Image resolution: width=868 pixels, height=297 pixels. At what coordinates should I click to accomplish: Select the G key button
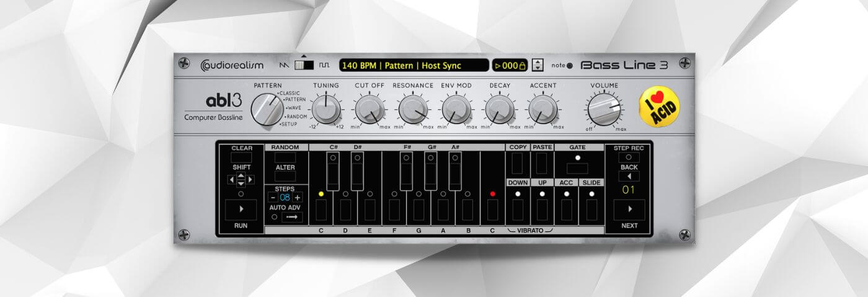pyautogui.click(x=418, y=210)
